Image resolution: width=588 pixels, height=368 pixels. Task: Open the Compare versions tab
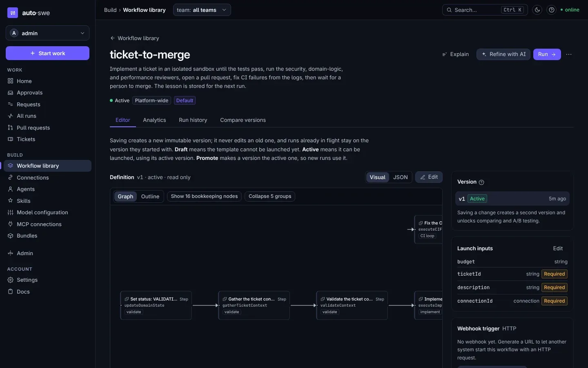[x=243, y=120]
